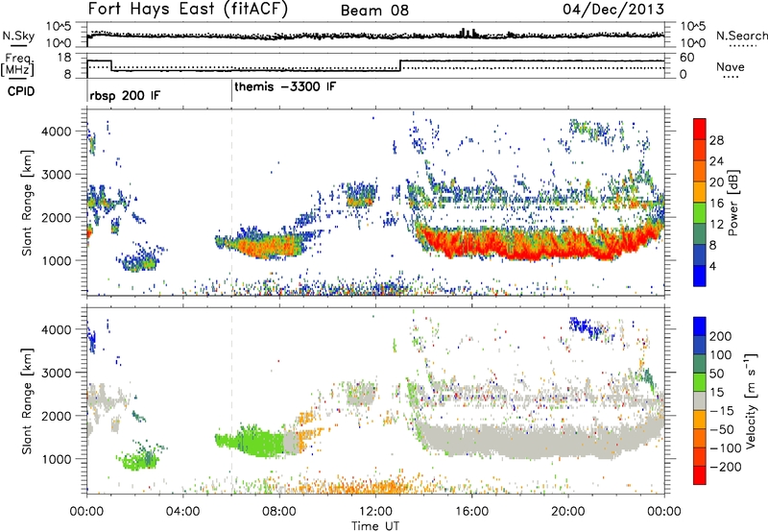The image size is (768, 532).
Task: Select the "Slant Range [km]" label of velocity panel
Action: (x=27, y=400)
